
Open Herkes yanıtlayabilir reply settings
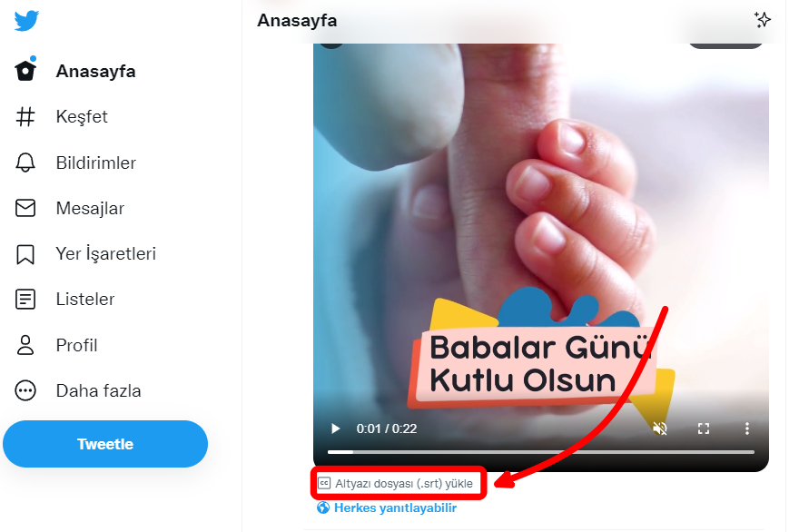(387, 507)
